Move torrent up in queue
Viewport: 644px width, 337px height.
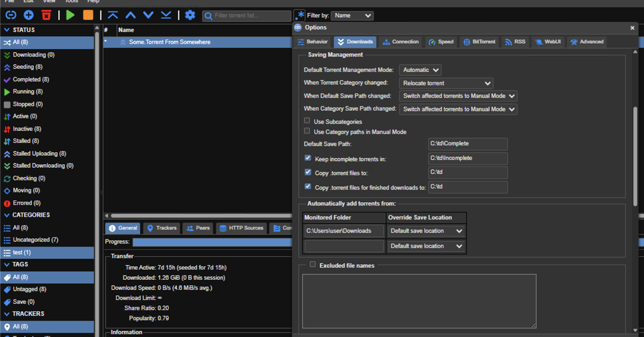tap(130, 15)
